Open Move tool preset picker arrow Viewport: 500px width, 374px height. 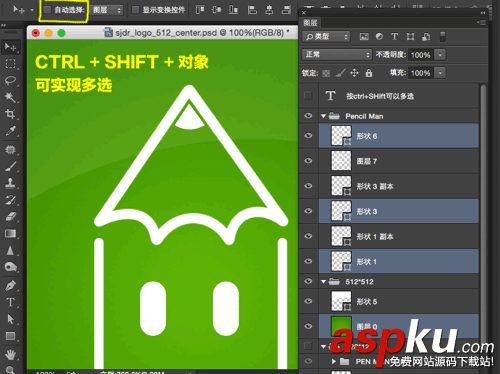click(32, 10)
